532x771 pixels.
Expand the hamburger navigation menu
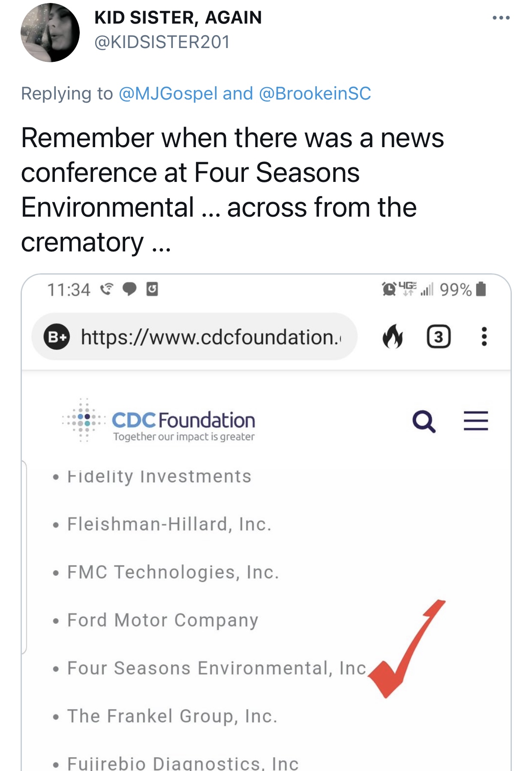click(x=476, y=421)
